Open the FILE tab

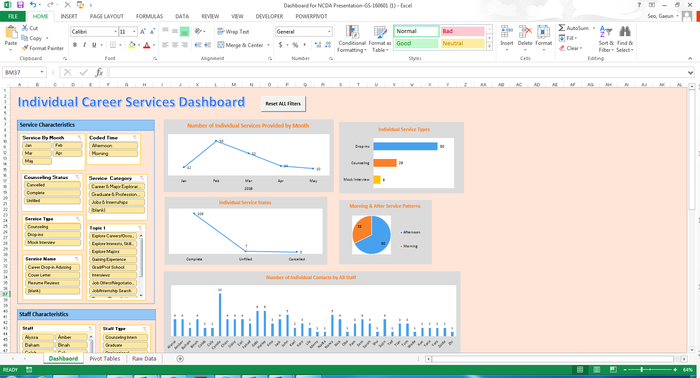pos(13,16)
